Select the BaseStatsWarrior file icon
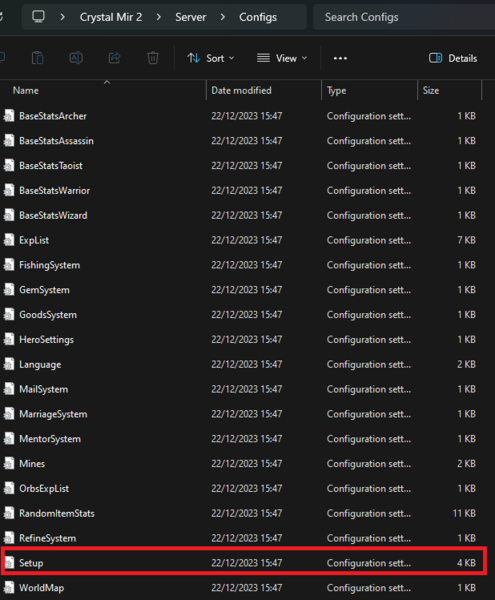Screen dimensions: 495x600 (9, 191)
